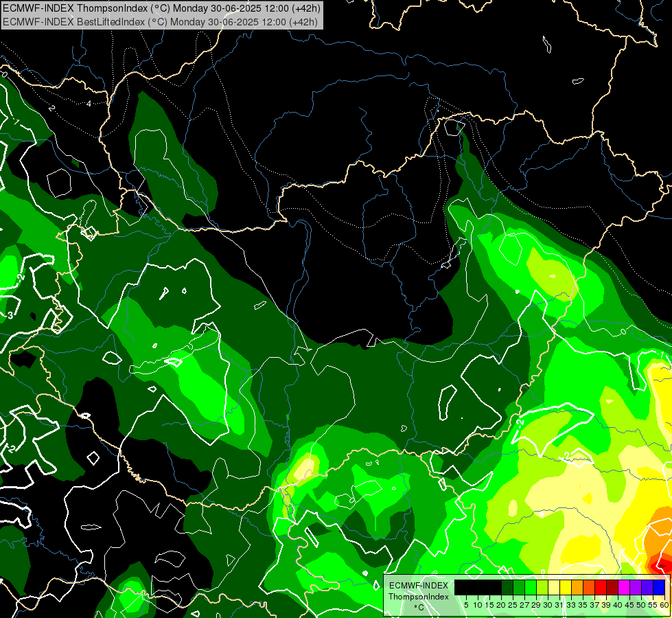Image resolution: width=672 pixels, height=618 pixels.
Task: Click the legend tick label 35
Action: click(583, 605)
